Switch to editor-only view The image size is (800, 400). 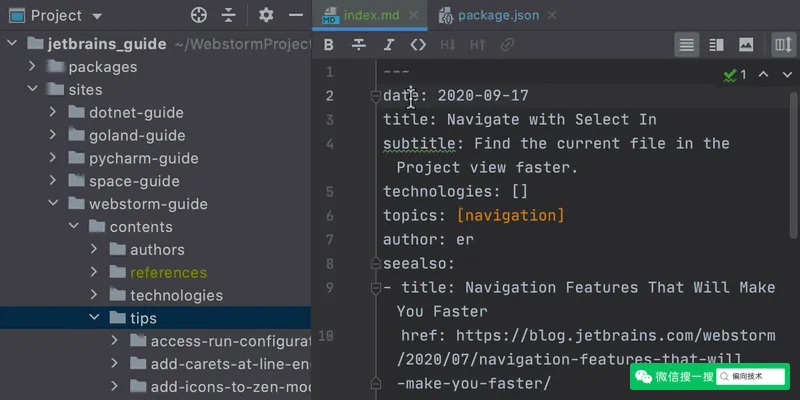(686, 45)
